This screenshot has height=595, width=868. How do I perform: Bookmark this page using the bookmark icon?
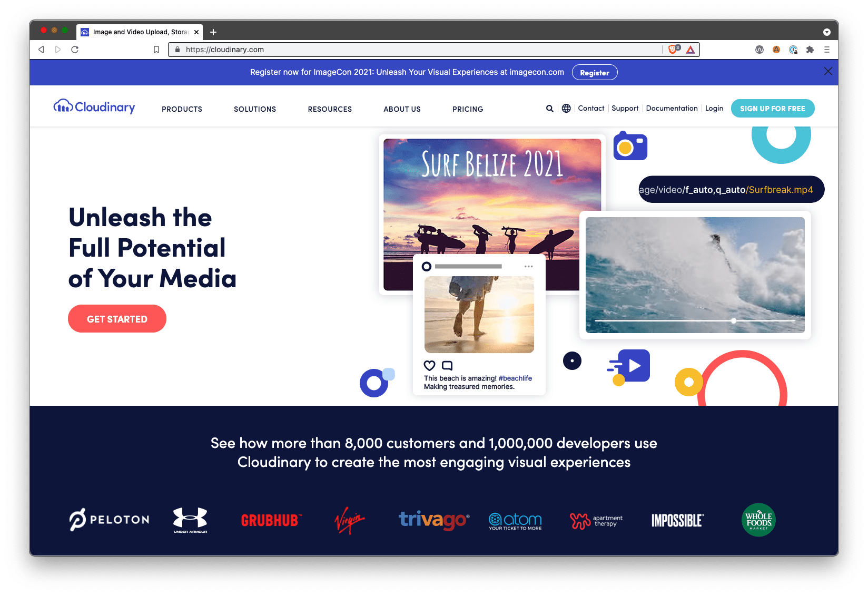point(156,50)
